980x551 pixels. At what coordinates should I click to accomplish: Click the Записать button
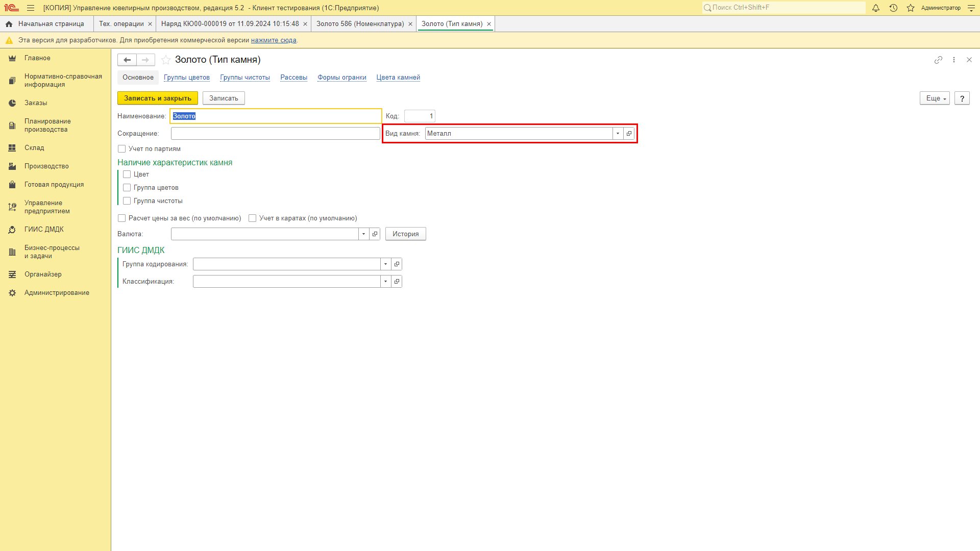pos(224,98)
